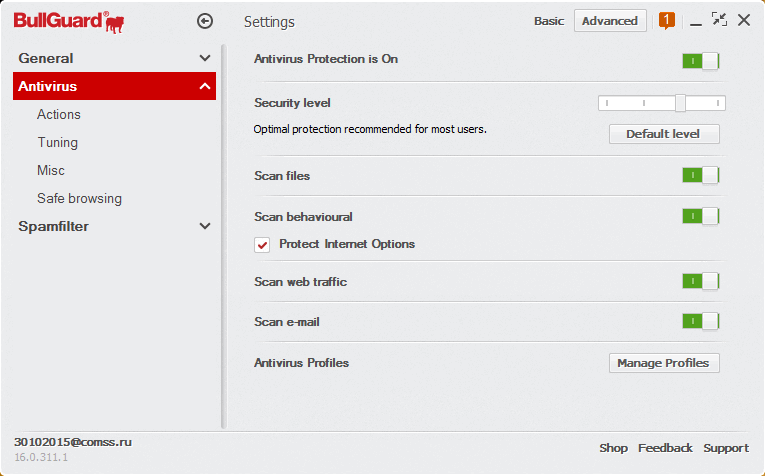Click the sidebar vertical scrollbar

click(224, 237)
